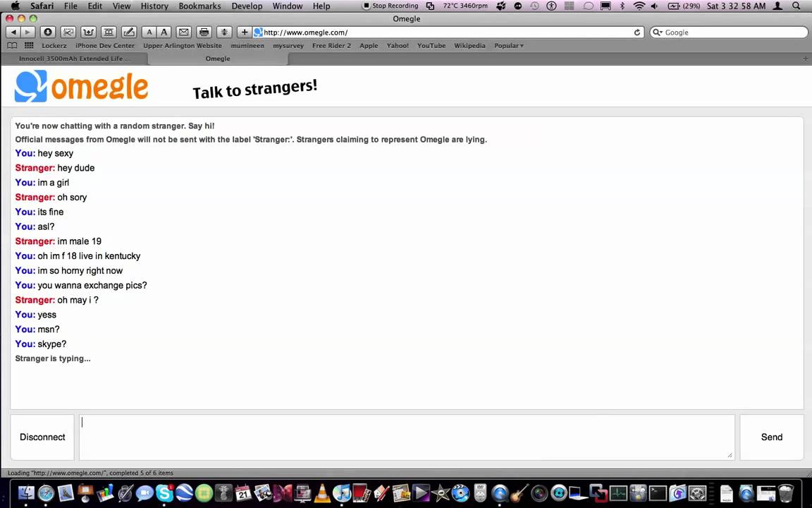Increase text size with the large A
The width and height of the screenshot is (812, 508).
pyautogui.click(x=164, y=32)
